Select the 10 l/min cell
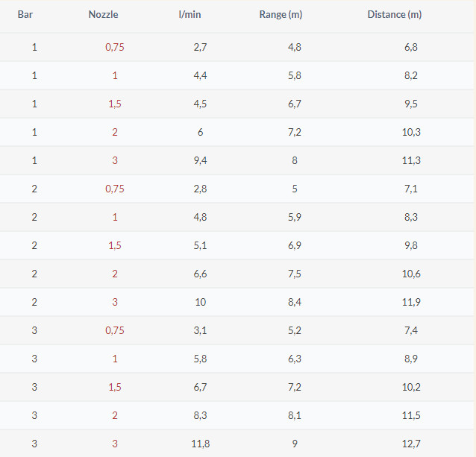 pyautogui.click(x=201, y=303)
